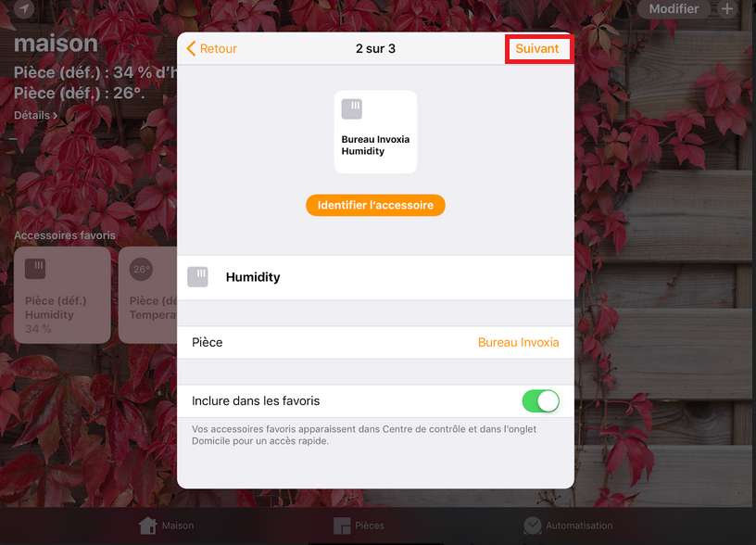
Task: Toggle Inclure dans les favoris switch
Action: click(x=540, y=400)
